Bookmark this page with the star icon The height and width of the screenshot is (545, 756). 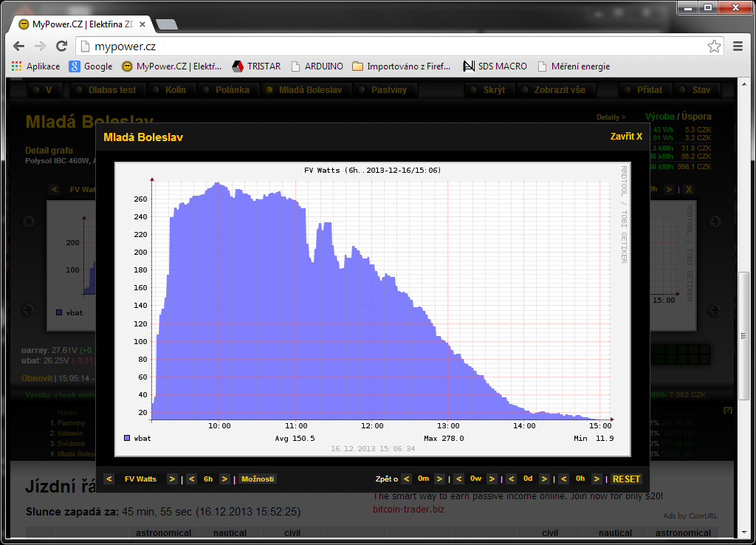[714, 47]
